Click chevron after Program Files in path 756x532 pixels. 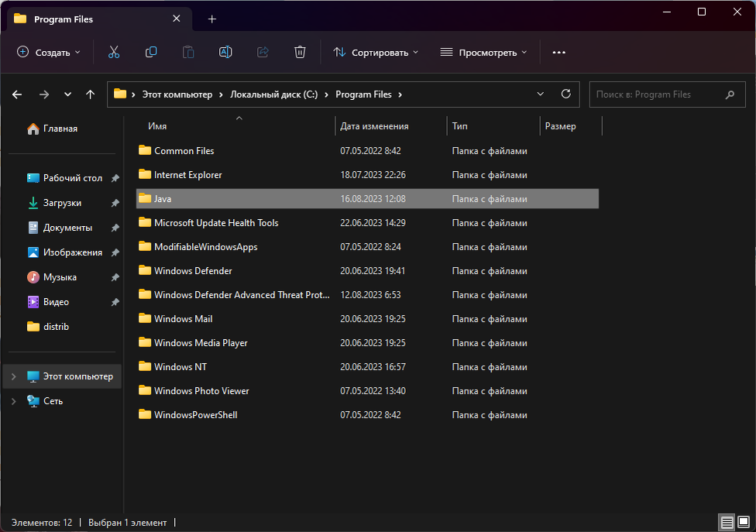tap(400, 94)
